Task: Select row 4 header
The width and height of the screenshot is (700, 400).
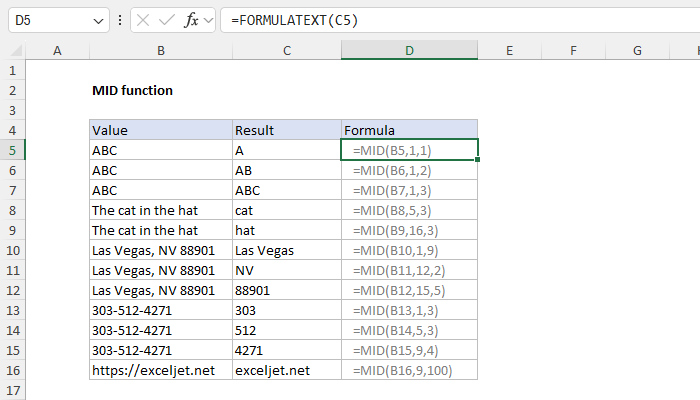Action: 12,130
